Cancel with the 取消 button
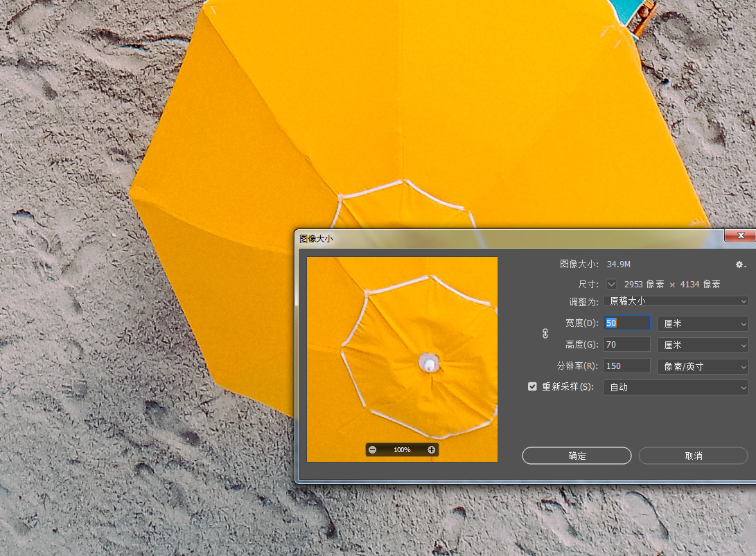Viewport: 756px width, 556px height. 694,456
